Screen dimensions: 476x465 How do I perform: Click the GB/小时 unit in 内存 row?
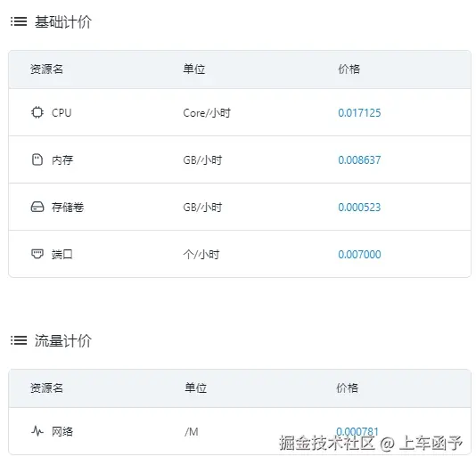(x=202, y=159)
